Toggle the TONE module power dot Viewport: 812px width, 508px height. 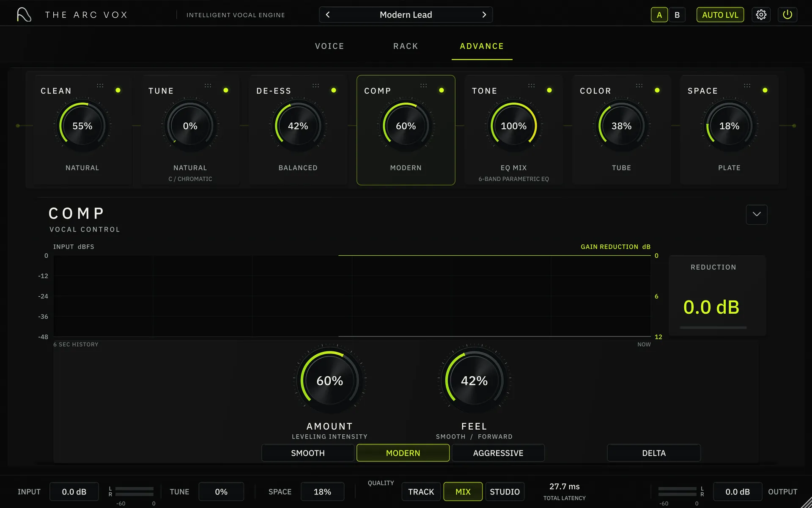[549, 90]
